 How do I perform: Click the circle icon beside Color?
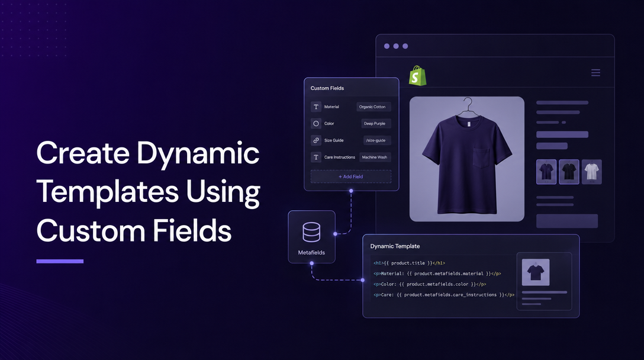coord(316,123)
